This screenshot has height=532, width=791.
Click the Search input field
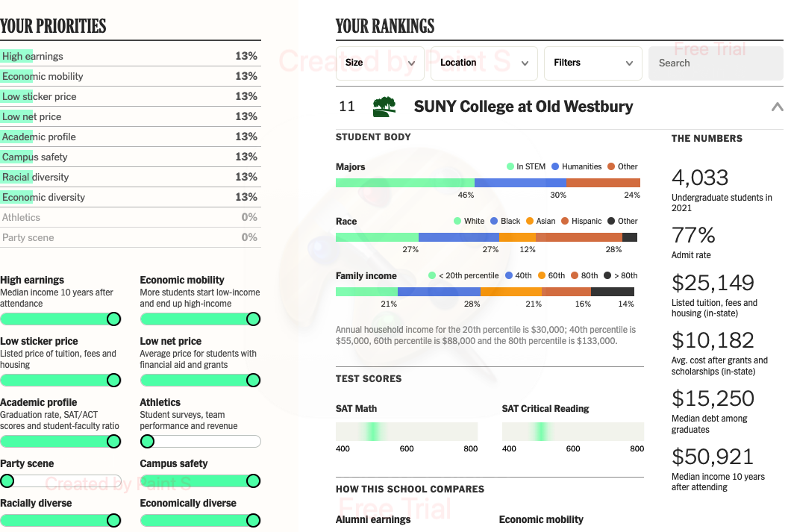pyautogui.click(x=716, y=63)
